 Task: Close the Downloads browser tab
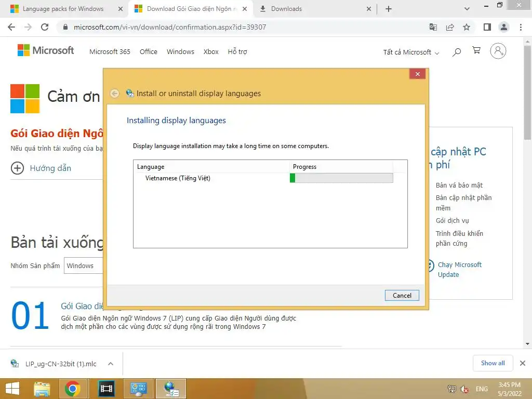pyautogui.click(x=369, y=9)
